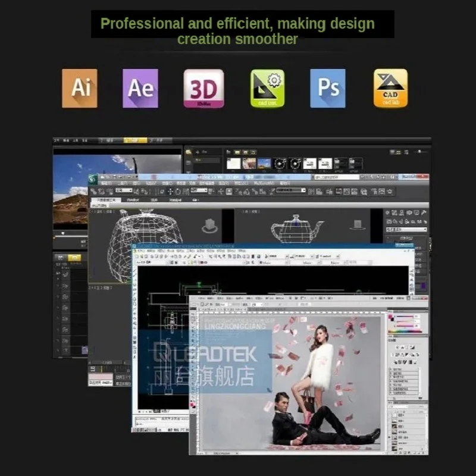The image size is (476, 476).
Task: Click the orange CAD lab icon
Action: tap(390, 88)
